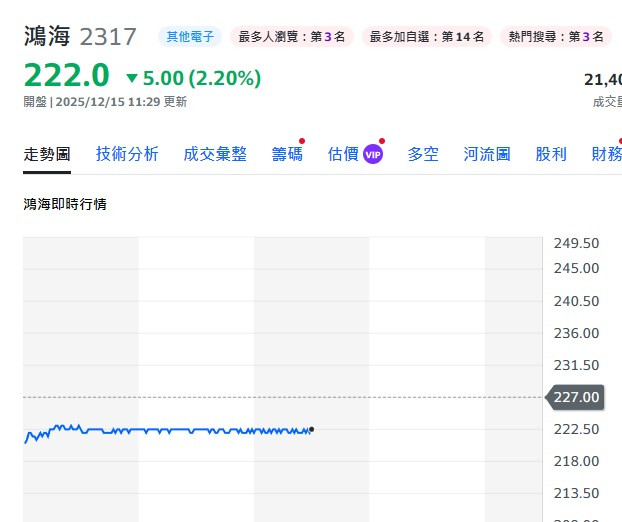Screen dimensions: 622x522
Task: Click the stock name 鴻海
Action: 47,36
